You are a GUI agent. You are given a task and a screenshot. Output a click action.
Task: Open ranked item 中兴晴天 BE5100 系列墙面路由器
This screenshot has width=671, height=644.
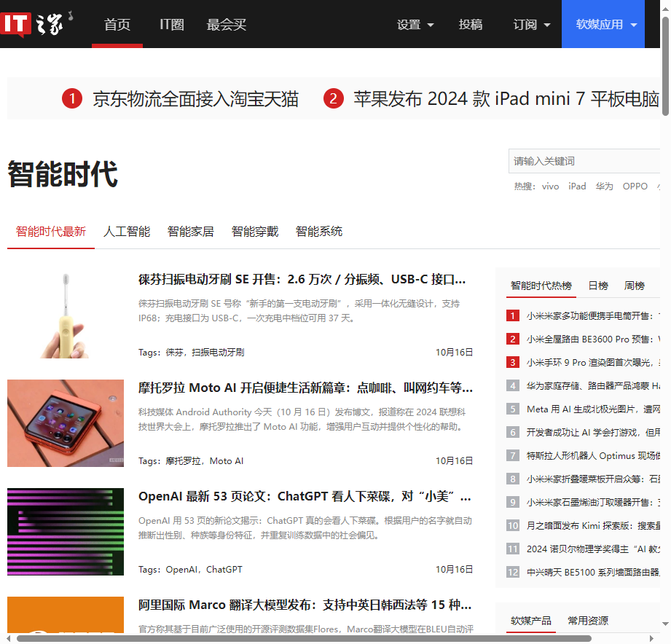coord(593,572)
